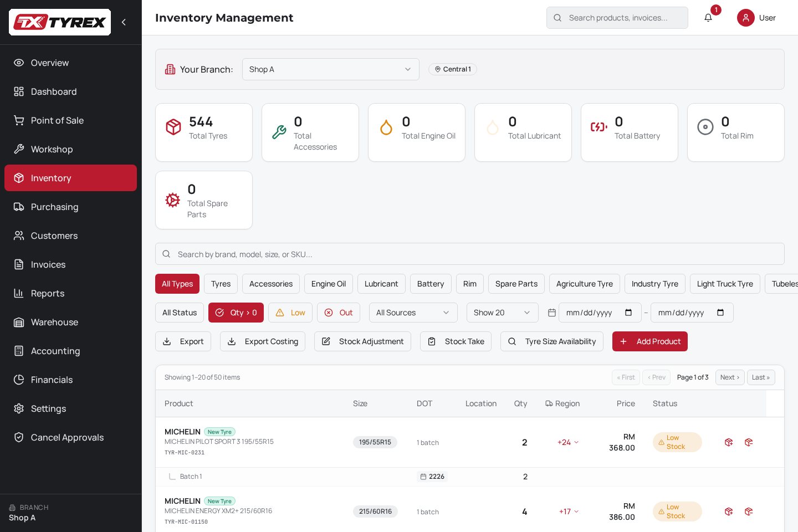Click first action icon in 215/60R16 row
The height and width of the screenshot is (532, 798).
pyautogui.click(x=729, y=511)
